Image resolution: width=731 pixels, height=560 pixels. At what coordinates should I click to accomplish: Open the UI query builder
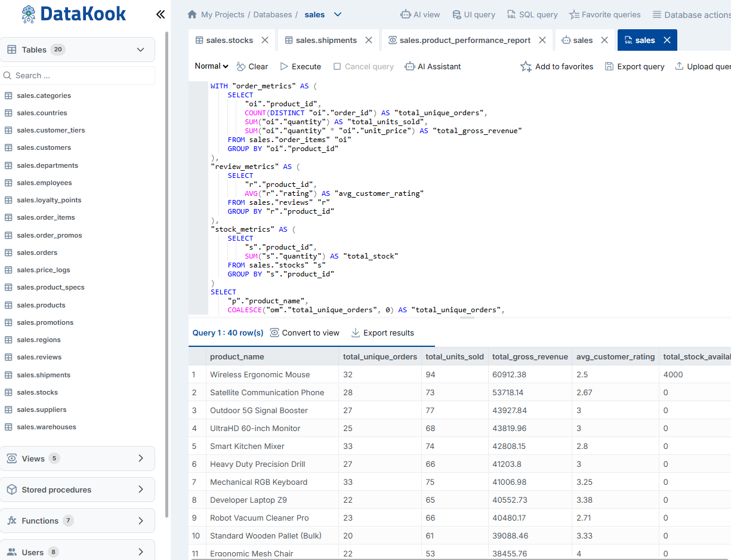[474, 14]
